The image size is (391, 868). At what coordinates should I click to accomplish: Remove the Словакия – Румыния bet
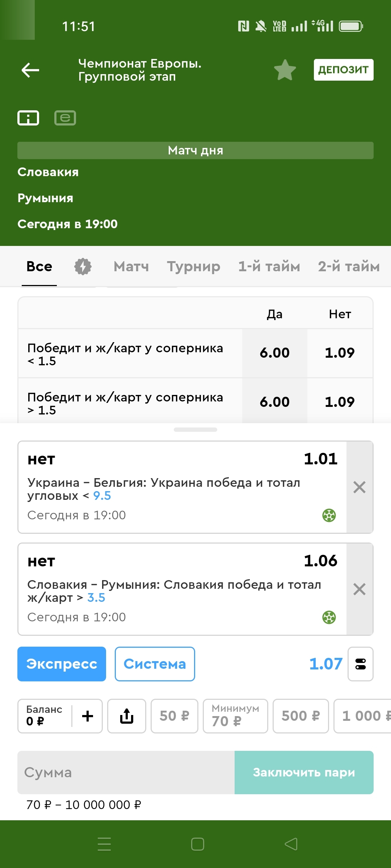point(360,589)
